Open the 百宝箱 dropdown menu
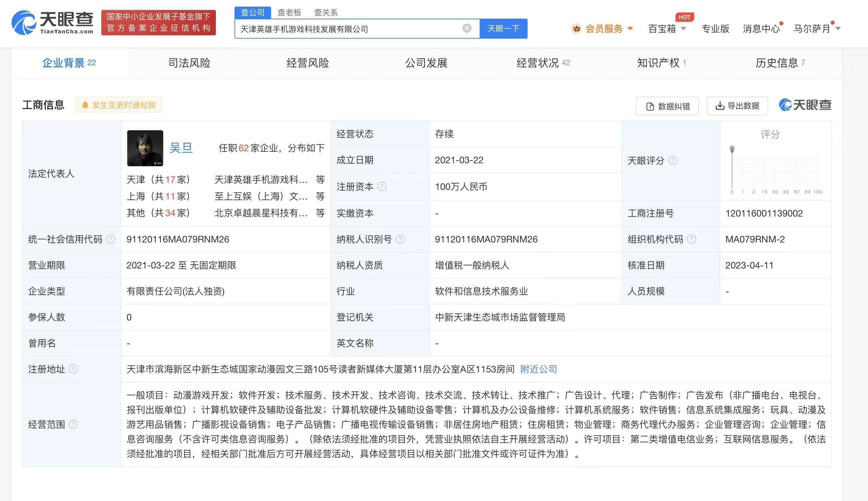Viewport: 868px width, 501px height. tap(667, 29)
